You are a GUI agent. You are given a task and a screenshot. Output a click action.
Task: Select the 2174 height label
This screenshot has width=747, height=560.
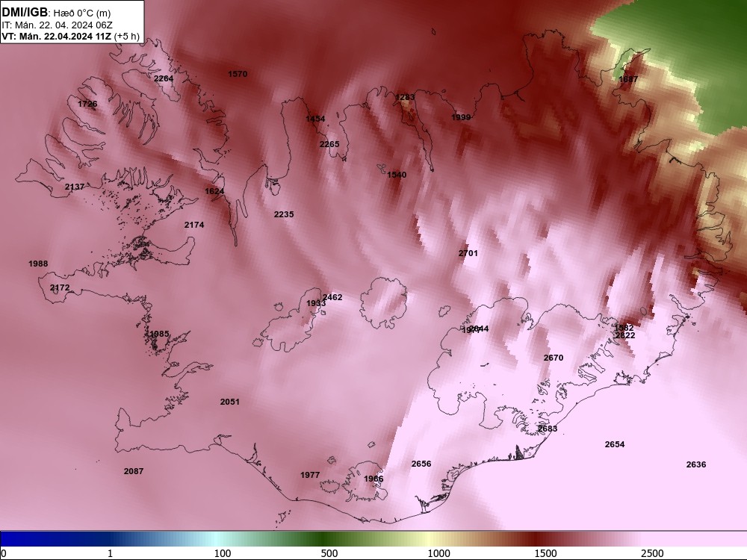coord(194,225)
